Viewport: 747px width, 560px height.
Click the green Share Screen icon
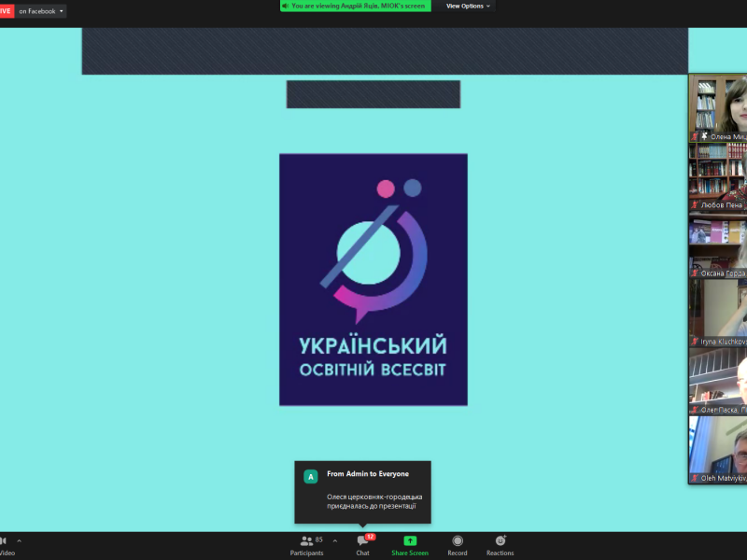410,543
